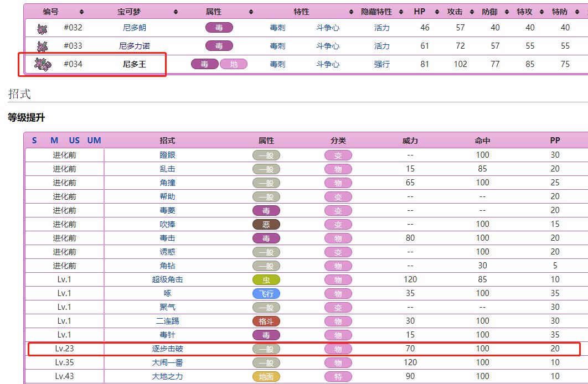
Task: Open 毒刺 ability link in 尼多朗 row
Action: click(x=277, y=28)
